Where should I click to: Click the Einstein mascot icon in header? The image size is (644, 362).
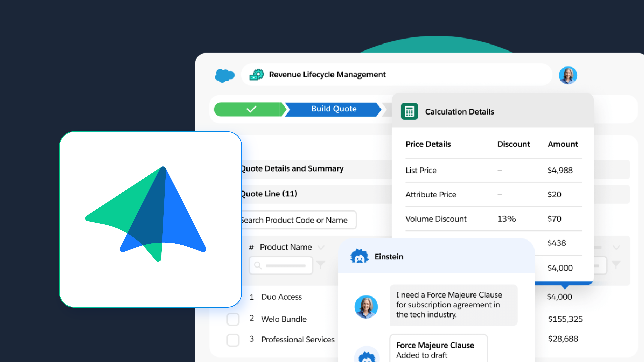(359, 256)
